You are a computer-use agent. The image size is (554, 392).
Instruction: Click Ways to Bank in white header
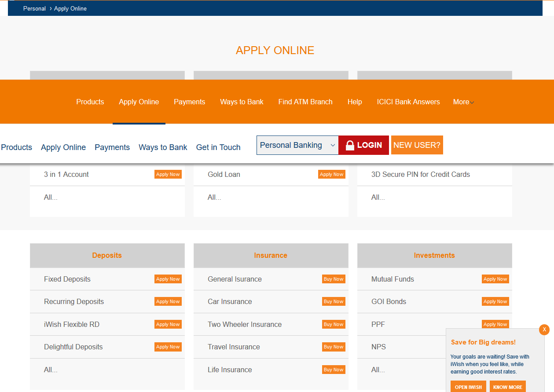click(x=163, y=147)
